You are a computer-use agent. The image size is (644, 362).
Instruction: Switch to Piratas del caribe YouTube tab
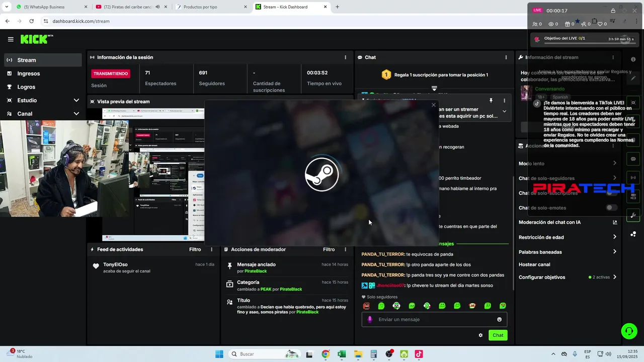(x=132, y=7)
